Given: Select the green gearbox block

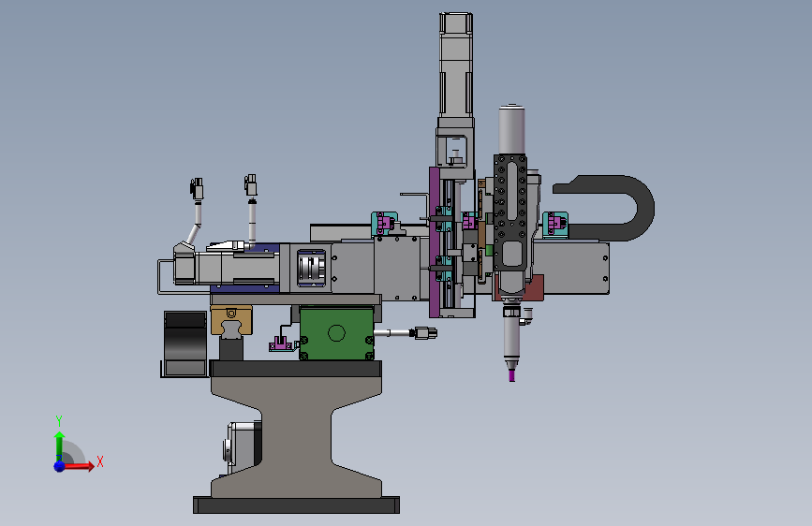Looking at the screenshot, I should (336, 333).
